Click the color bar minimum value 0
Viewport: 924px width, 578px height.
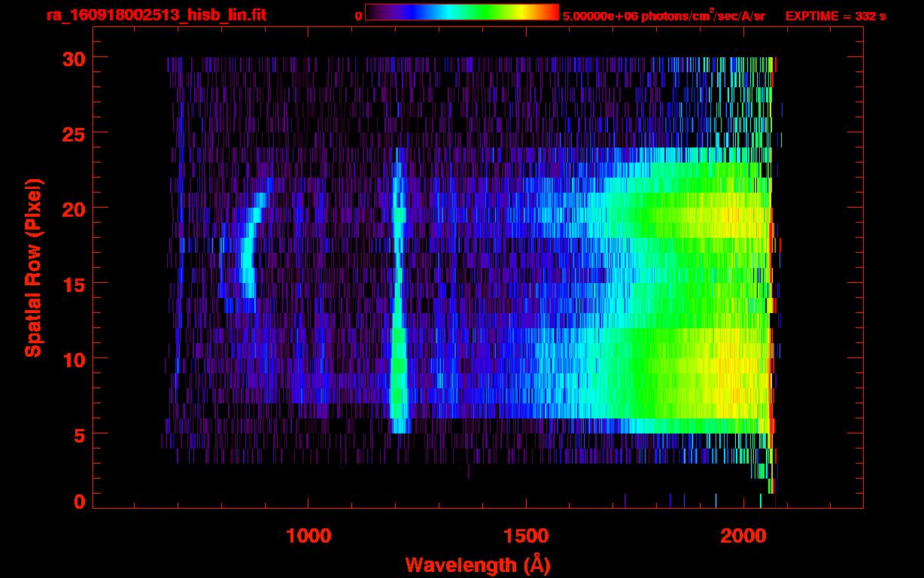tap(358, 16)
